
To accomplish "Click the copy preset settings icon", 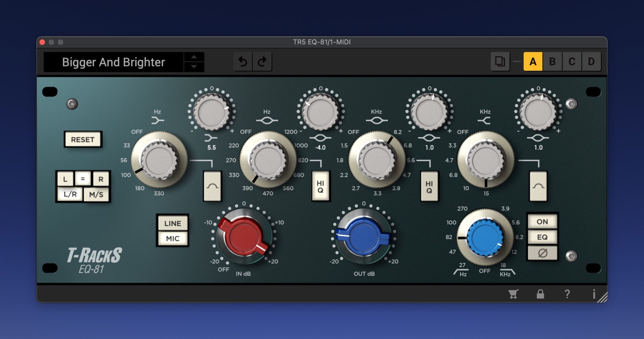I will pyautogui.click(x=500, y=61).
